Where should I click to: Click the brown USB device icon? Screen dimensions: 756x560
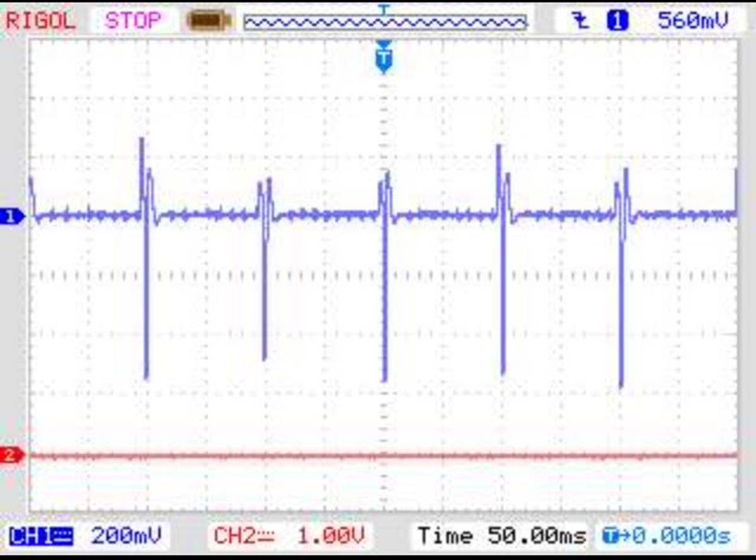(x=210, y=21)
